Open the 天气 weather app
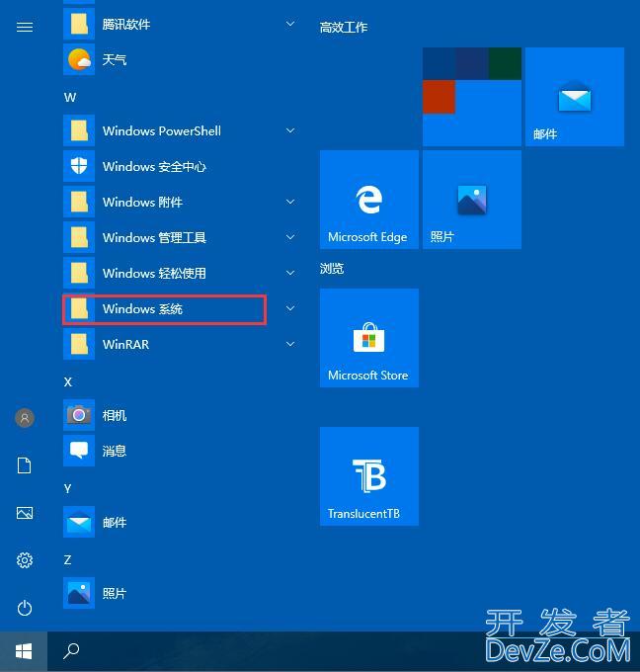The height and width of the screenshot is (672, 640). (x=114, y=60)
